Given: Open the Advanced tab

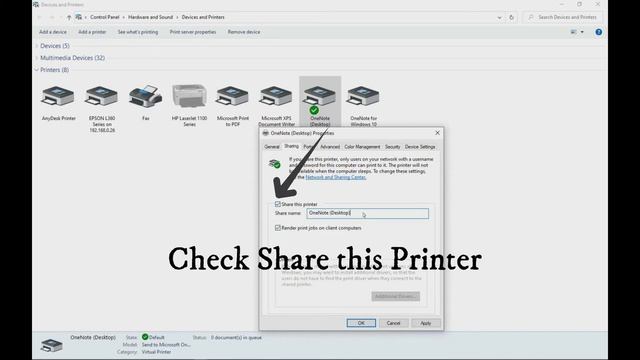Looking at the screenshot, I should point(330,147).
